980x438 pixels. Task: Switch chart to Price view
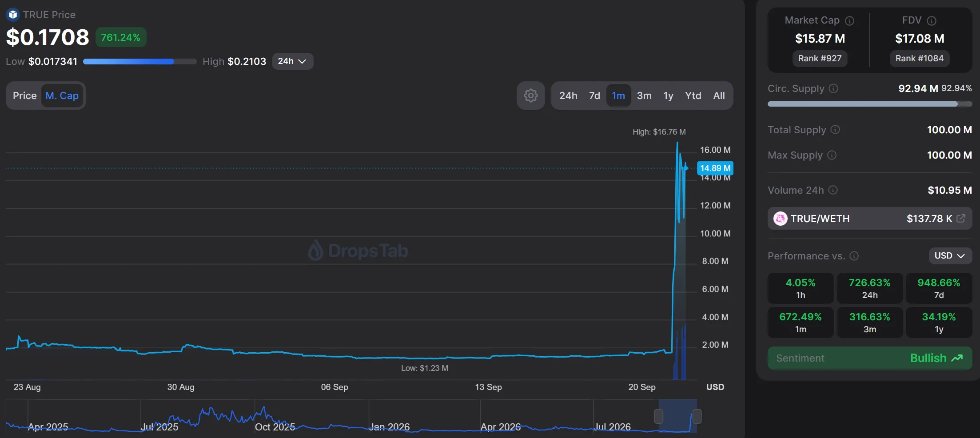(25, 96)
